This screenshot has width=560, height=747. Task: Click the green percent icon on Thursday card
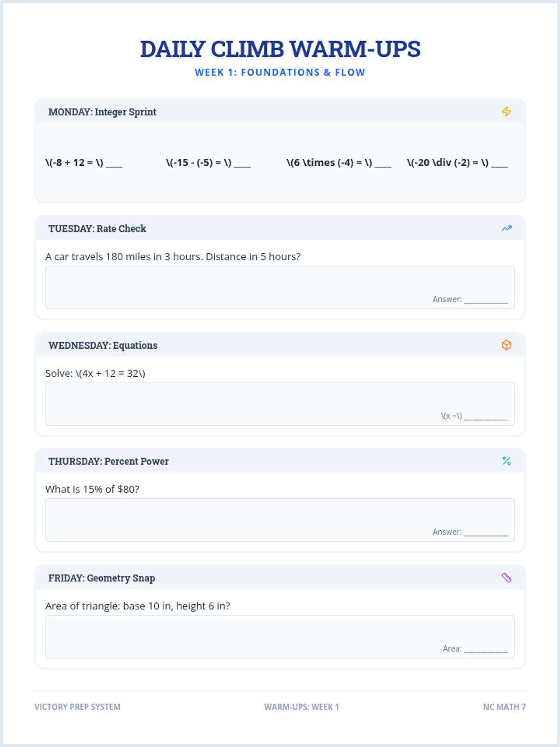coord(506,461)
